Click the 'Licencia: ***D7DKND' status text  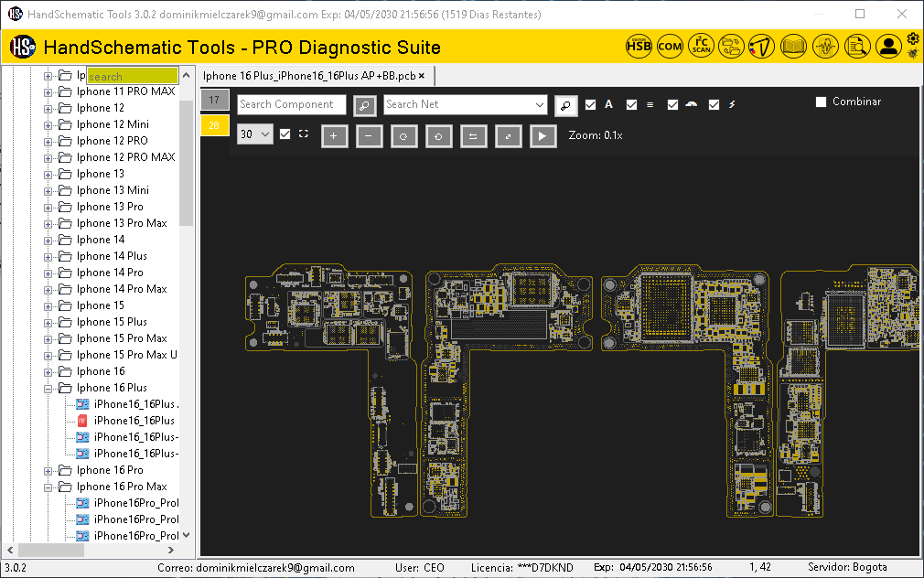[521, 568]
